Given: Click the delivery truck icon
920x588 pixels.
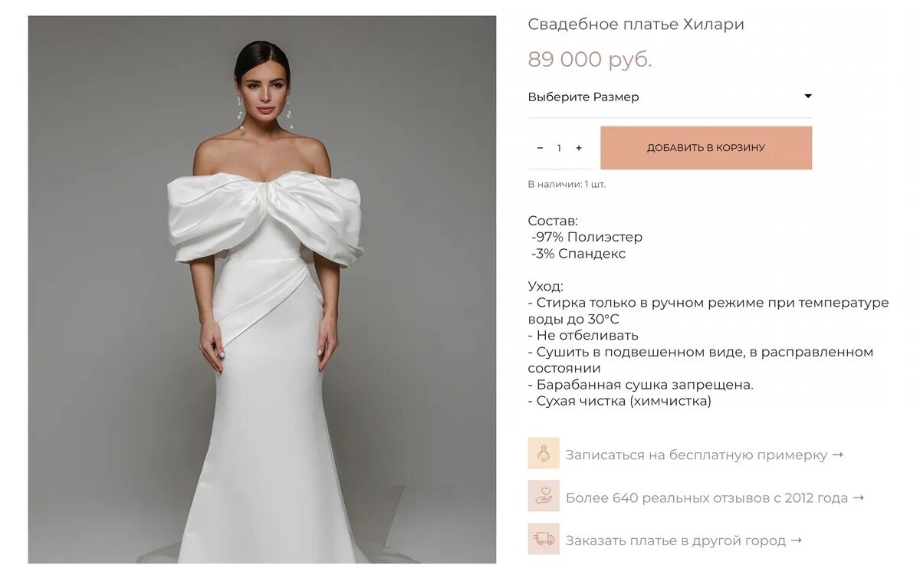Looking at the screenshot, I should pyautogui.click(x=544, y=539).
